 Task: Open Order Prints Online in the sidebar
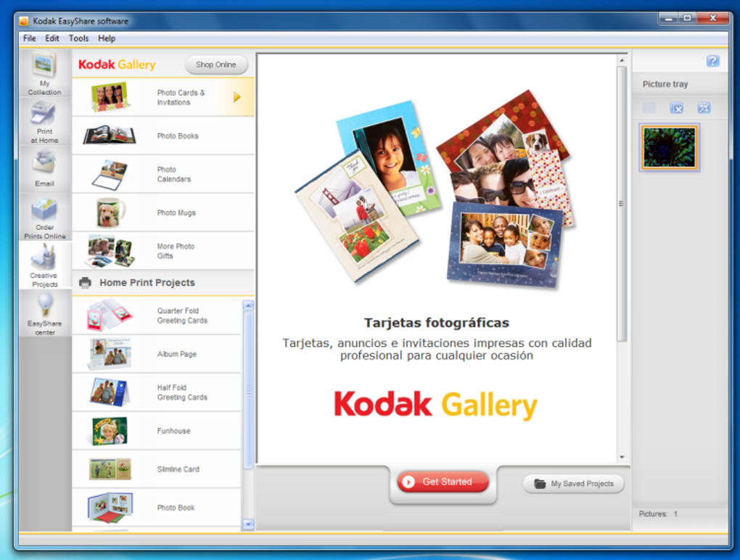point(45,218)
